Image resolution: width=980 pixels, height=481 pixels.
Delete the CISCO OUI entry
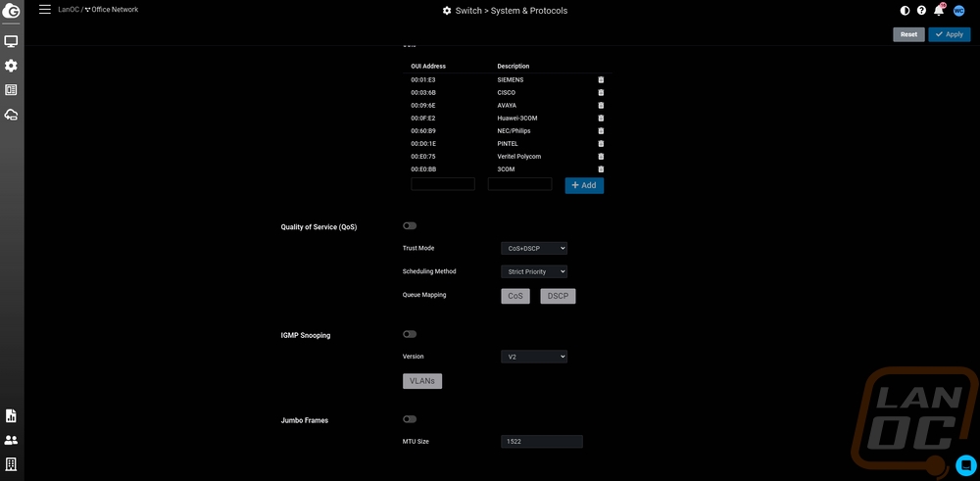click(601, 92)
